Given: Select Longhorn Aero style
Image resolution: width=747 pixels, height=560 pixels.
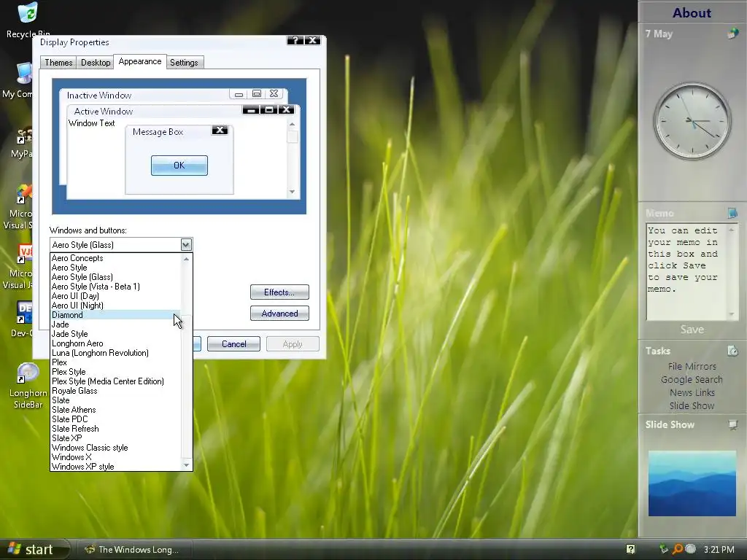Looking at the screenshot, I should tap(116, 343).
